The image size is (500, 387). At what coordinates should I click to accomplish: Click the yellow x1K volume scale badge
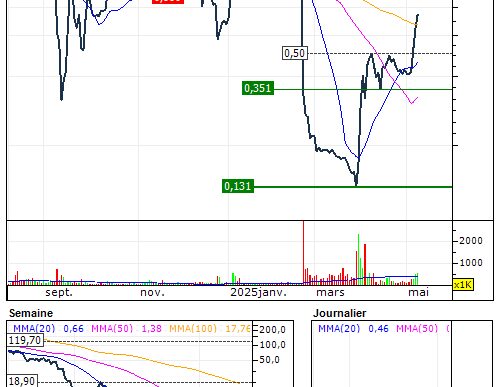(x=463, y=285)
